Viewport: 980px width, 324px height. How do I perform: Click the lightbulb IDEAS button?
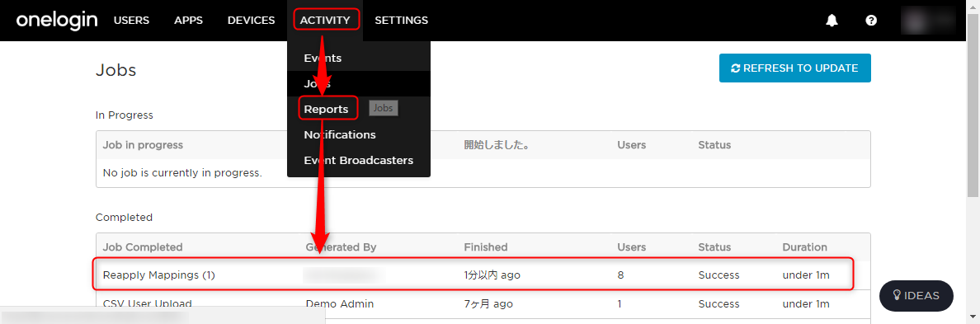(916, 296)
